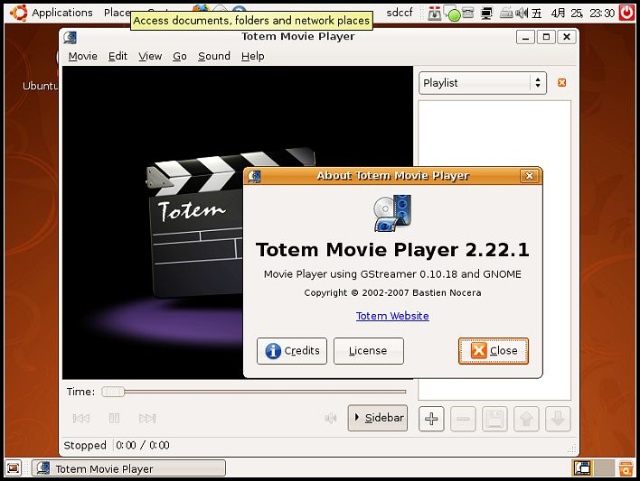Open the Trash applet in bottom panel

(625, 468)
